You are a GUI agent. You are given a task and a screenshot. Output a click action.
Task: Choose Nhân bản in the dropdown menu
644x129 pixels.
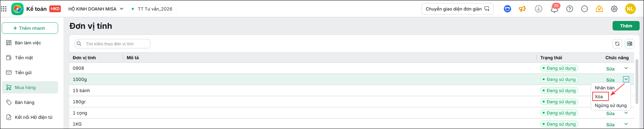tap(605, 88)
